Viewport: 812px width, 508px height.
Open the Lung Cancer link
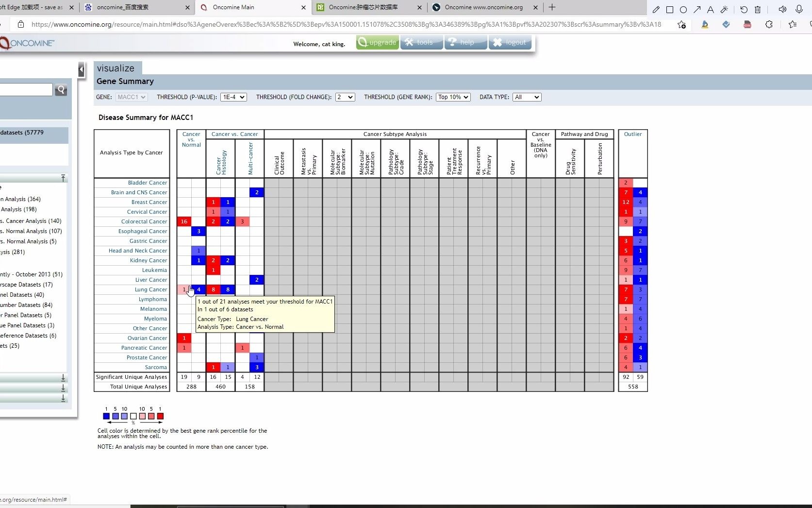tap(151, 289)
